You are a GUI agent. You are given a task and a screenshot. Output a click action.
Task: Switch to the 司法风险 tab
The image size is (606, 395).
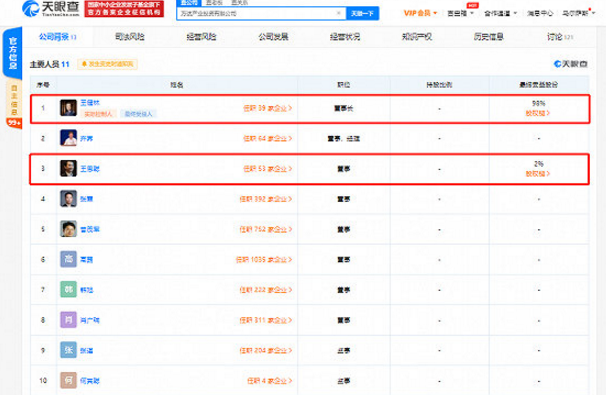click(x=130, y=37)
